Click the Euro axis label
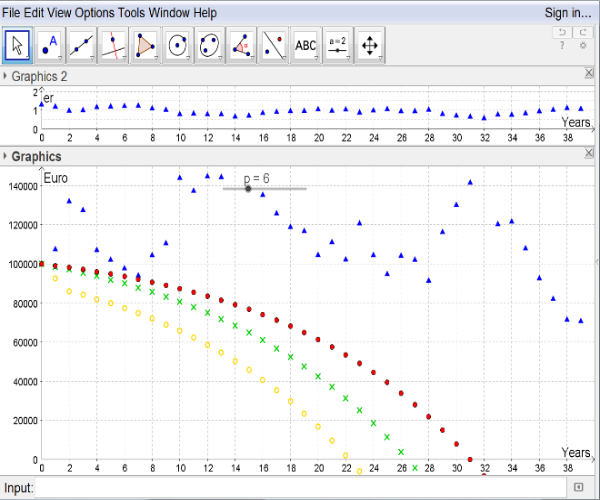Image resolution: width=600 pixels, height=500 pixels. (x=56, y=178)
